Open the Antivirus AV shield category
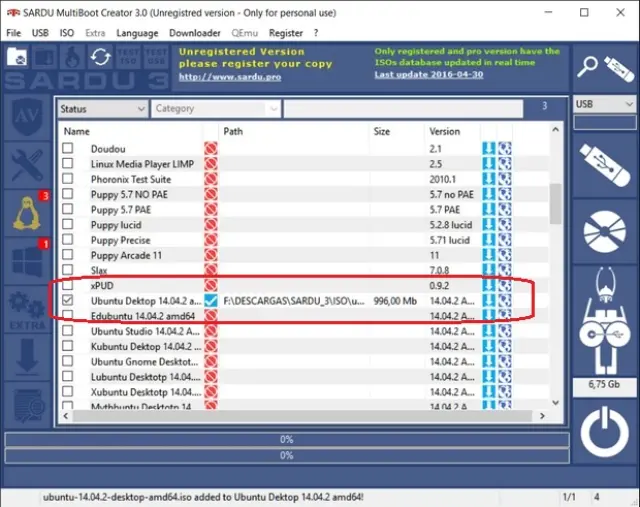This screenshot has width=640, height=507. coord(26,117)
